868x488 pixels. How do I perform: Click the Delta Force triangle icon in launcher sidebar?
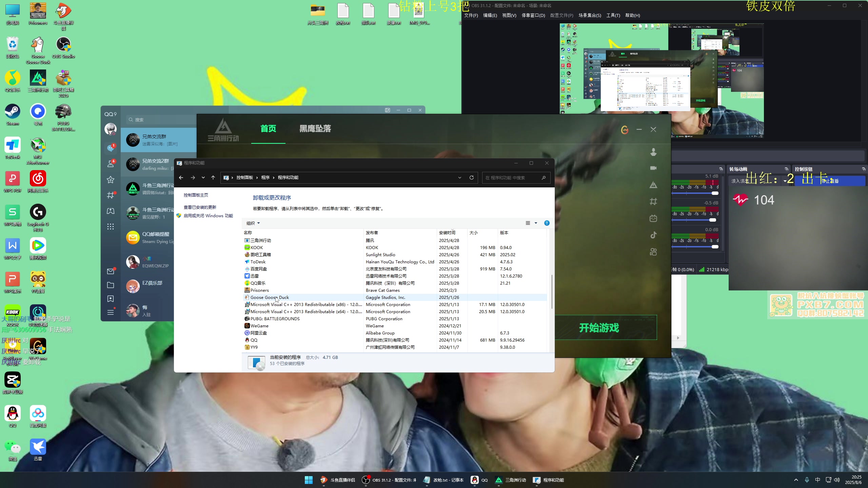click(x=653, y=185)
